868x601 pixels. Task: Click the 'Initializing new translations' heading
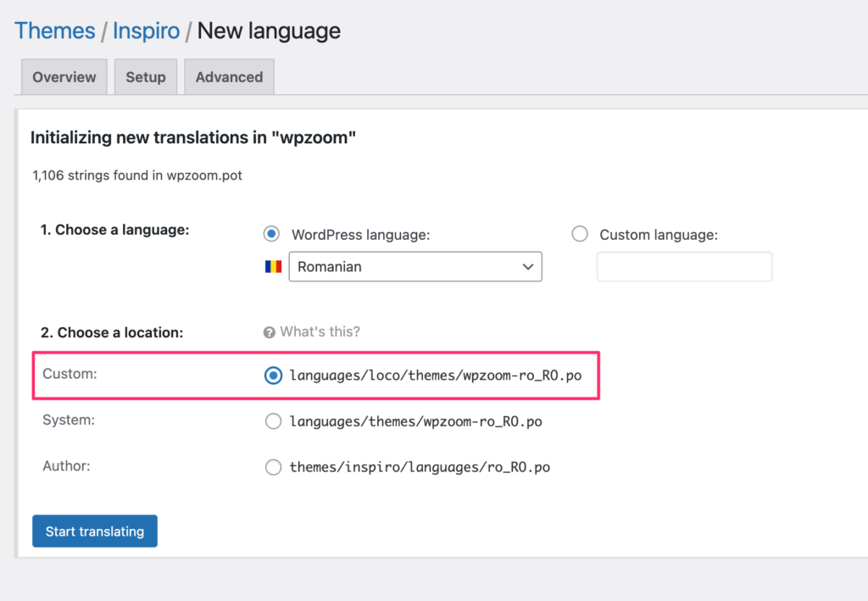193,137
